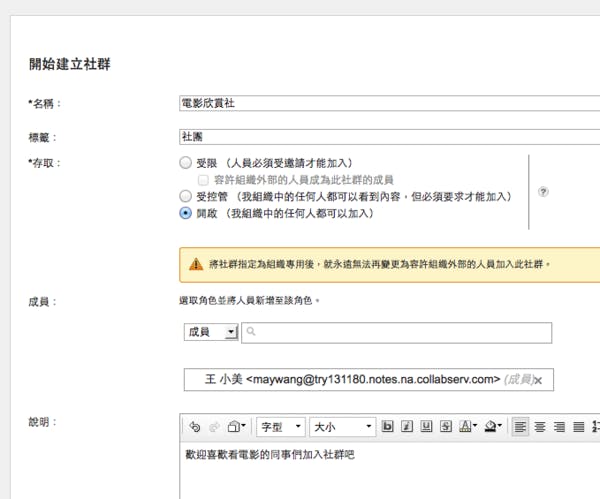Click the undo icon in editor toolbar
This screenshot has height=499, width=600.
pos(195,427)
